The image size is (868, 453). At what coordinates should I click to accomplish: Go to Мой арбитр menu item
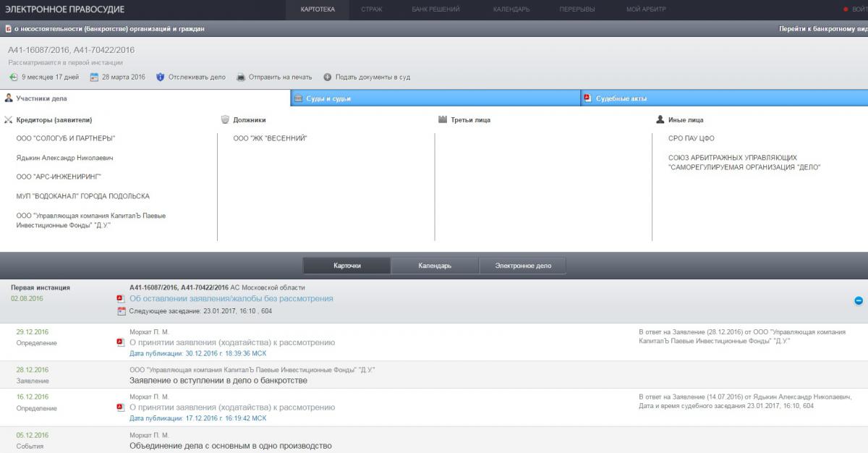[646, 9]
